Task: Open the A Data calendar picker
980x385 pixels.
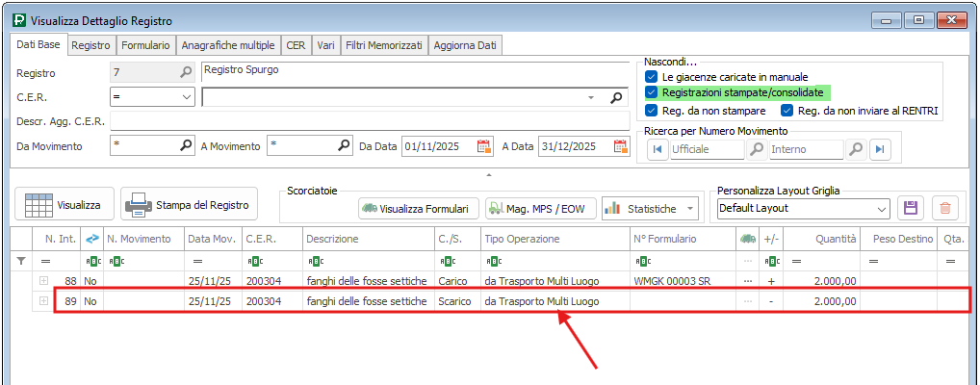Action: pyautogui.click(x=621, y=146)
